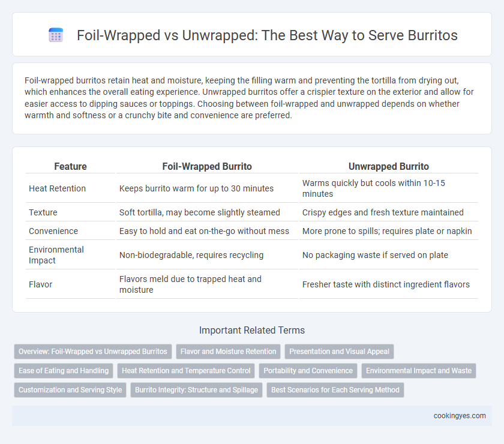This screenshot has width=504, height=444.
Task: Click the 'Important Related Terms' heading
Action: click(x=252, y=330)
